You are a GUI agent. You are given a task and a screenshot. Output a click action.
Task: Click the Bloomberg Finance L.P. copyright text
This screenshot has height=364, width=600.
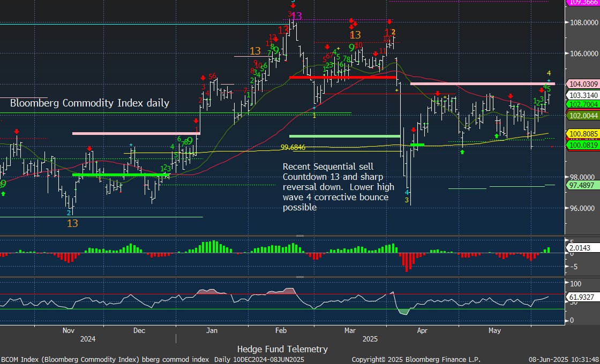pos(416,360)
